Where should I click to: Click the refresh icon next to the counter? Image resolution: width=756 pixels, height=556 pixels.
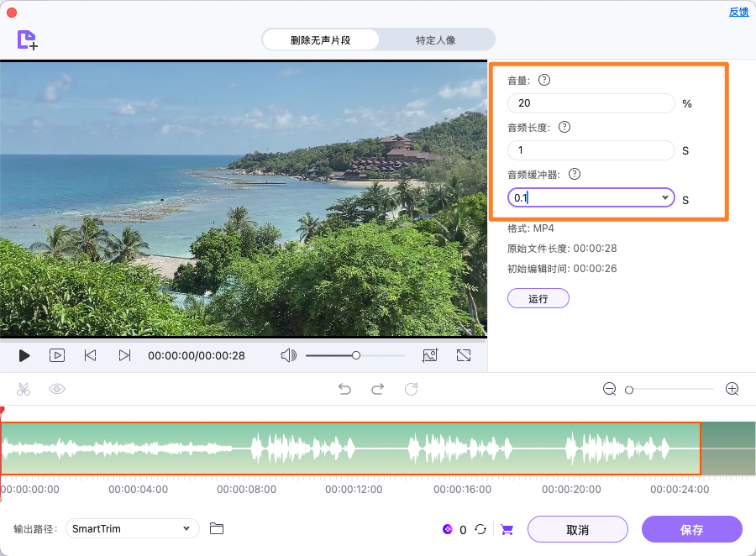480,529
